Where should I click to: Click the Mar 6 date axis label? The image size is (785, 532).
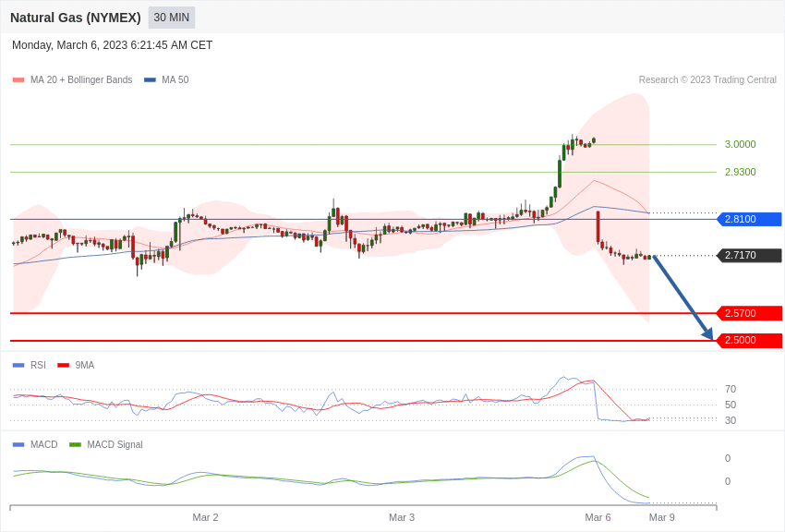click(598, 517)
